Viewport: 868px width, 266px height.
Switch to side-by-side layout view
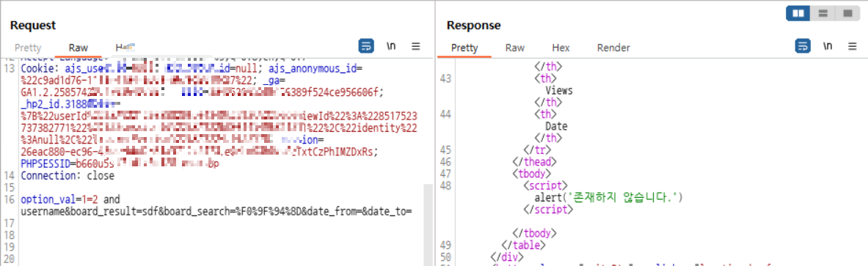[798, 13]
